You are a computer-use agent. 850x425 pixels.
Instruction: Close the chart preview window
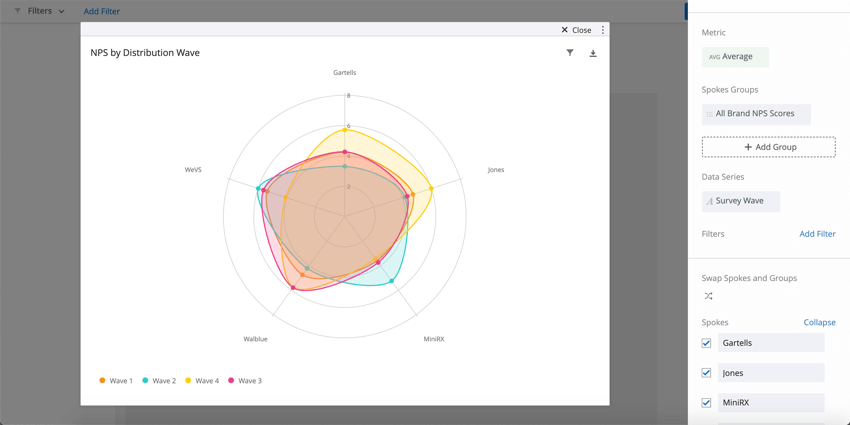coord(576,30)
